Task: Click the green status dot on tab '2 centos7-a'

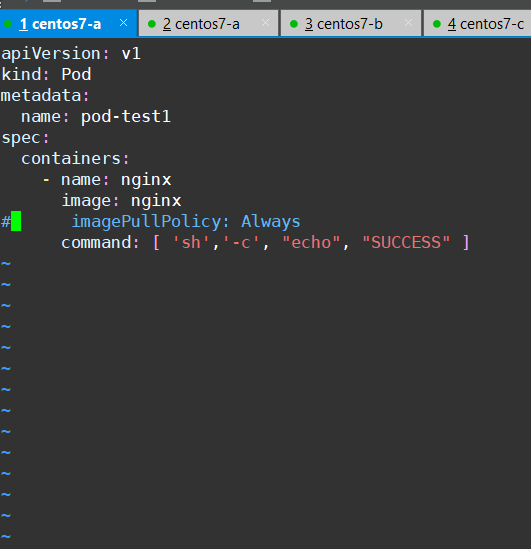Action: pyautogui.click(x=152, y=24)
